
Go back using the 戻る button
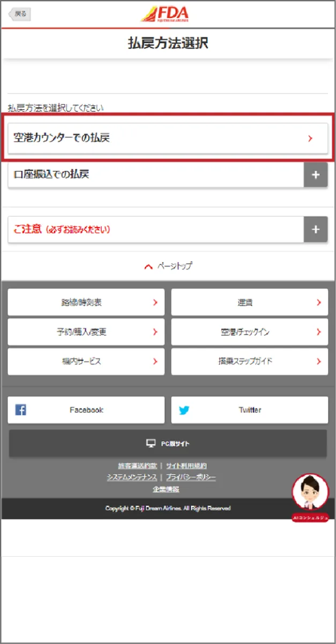pos(19,13)
